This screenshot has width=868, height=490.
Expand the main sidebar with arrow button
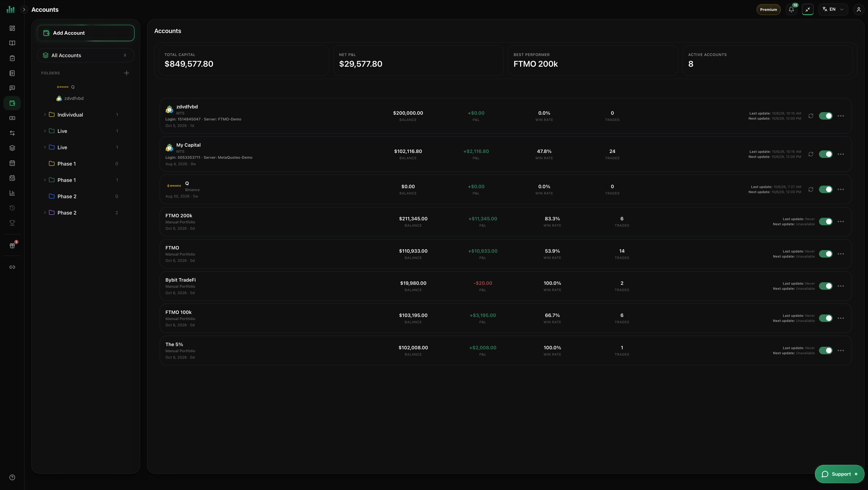(x=24, y=9)
